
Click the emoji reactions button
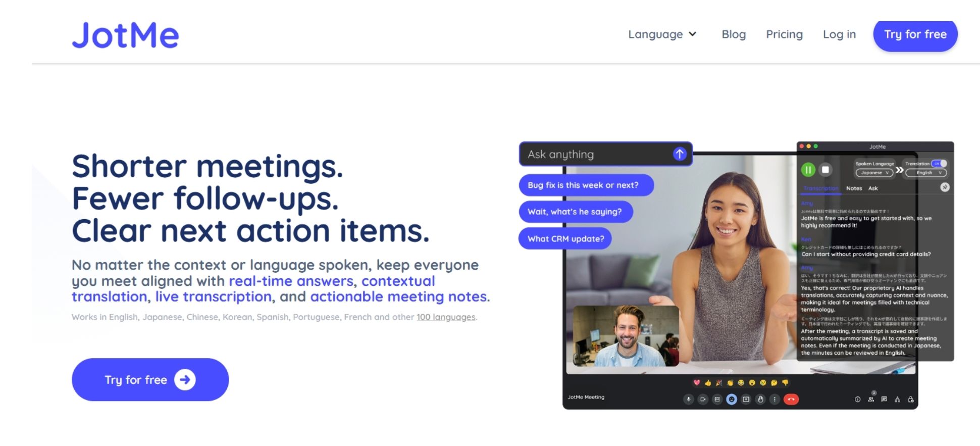click(732, 399)
